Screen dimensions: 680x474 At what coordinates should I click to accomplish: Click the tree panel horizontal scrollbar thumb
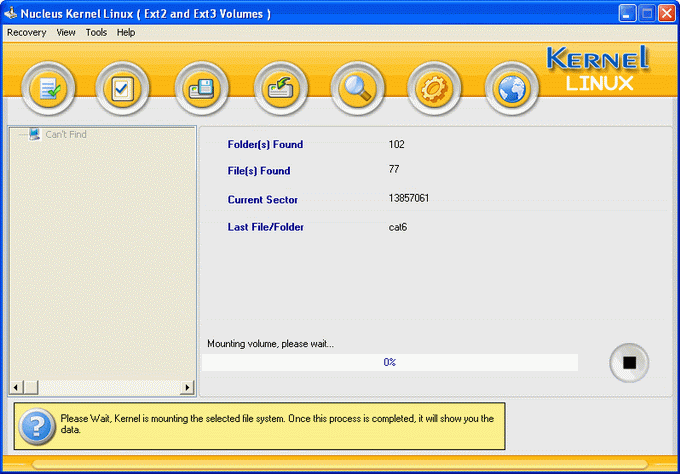pyautogui.click(x=31, y=387)
